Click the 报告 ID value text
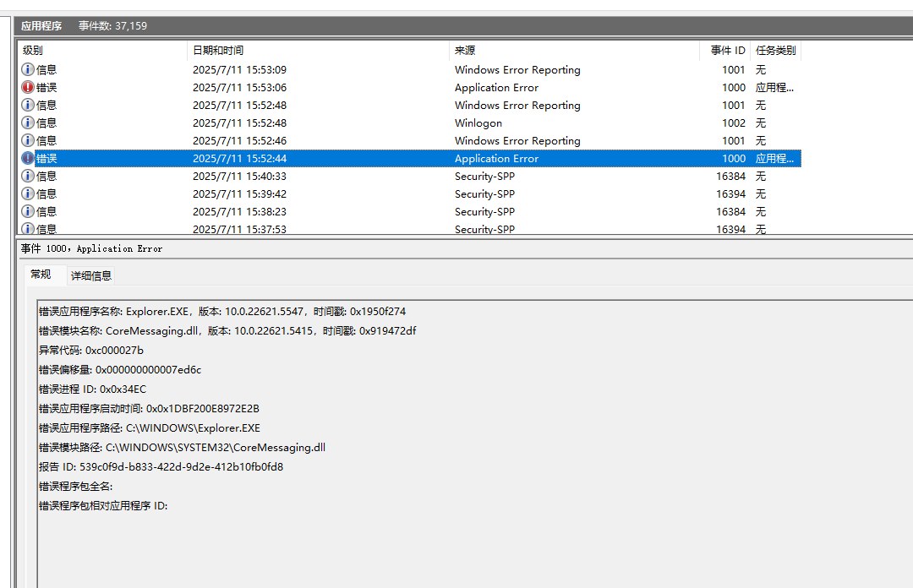The height and width of the screenshot is (588, 913). point(161,466)
